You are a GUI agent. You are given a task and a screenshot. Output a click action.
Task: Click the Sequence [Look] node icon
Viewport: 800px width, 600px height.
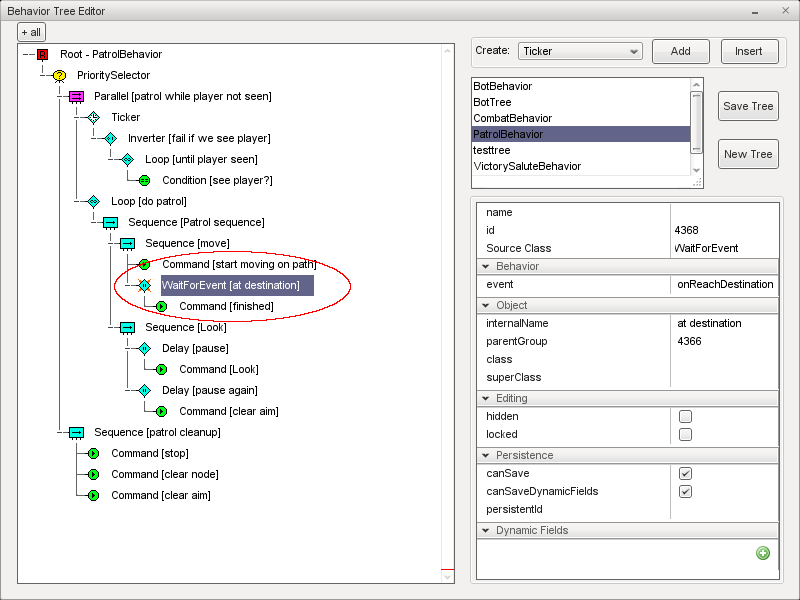(127, 328)
